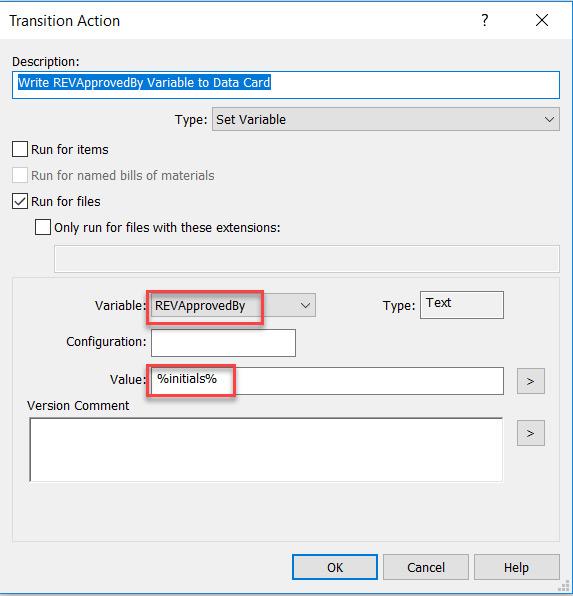Image resolution: width=573 pixels, height=596 pixels.
Task: Click the Help button
Action: pyautogui.click(x=516, y=567)
